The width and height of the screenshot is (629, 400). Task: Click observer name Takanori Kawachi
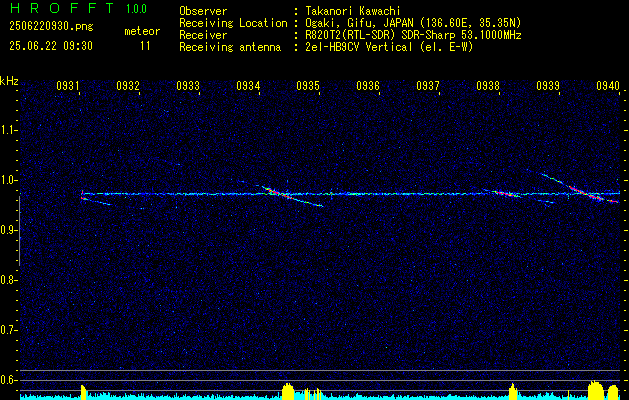click(x=352, y=11)
